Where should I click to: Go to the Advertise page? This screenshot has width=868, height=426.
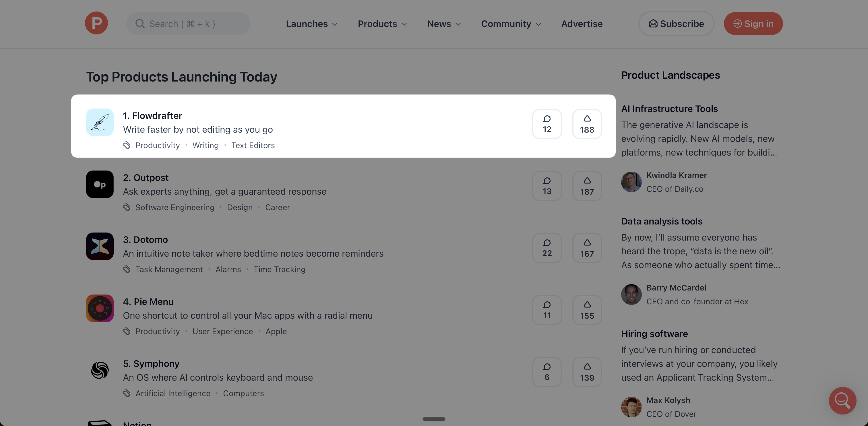coord(582,24)
